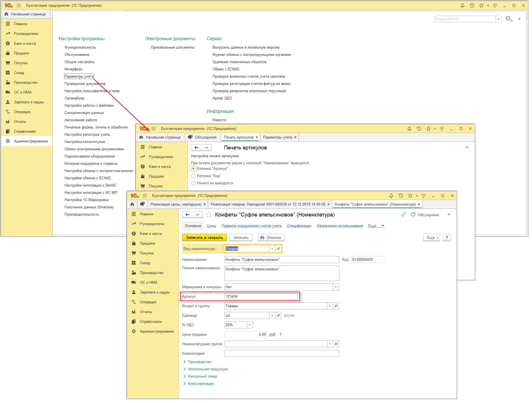The width and height of the screenshot is (532, 403).
Task: Click the notifications bell in the main window title bar
Action: pos(462,6)
